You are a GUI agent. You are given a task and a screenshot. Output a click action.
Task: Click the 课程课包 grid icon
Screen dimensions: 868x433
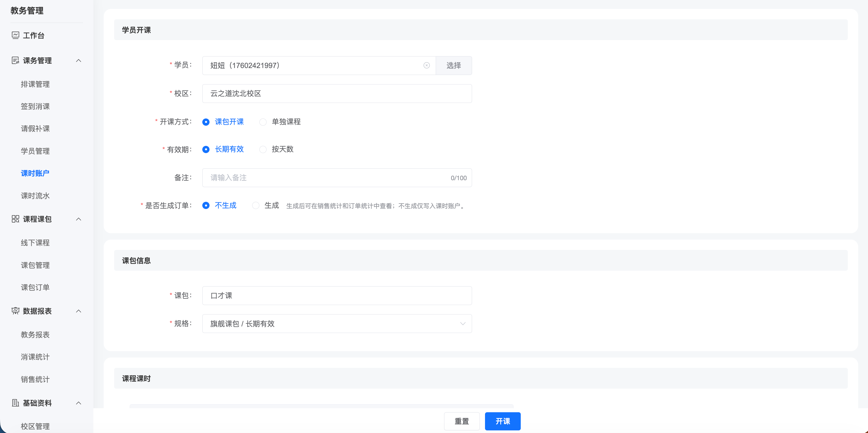click(15, 219)
